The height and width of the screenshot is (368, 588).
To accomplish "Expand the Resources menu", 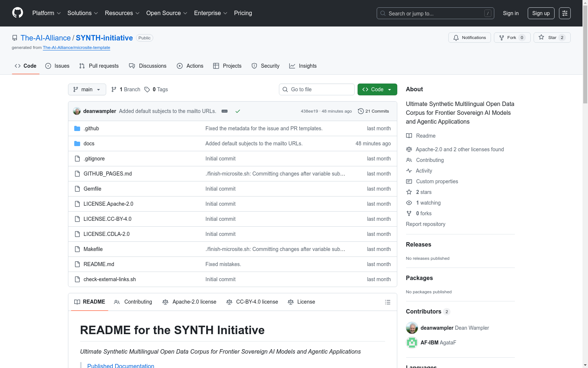I will click(122, 13).
